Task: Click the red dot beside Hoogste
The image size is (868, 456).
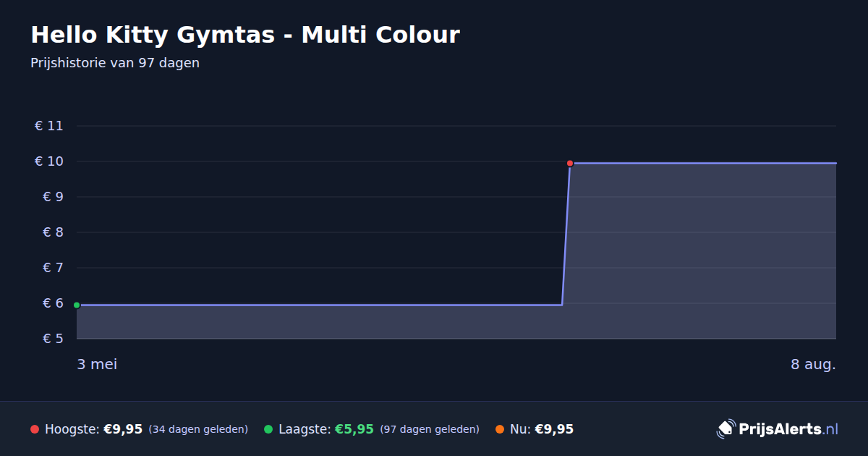Action: [35, 429]
